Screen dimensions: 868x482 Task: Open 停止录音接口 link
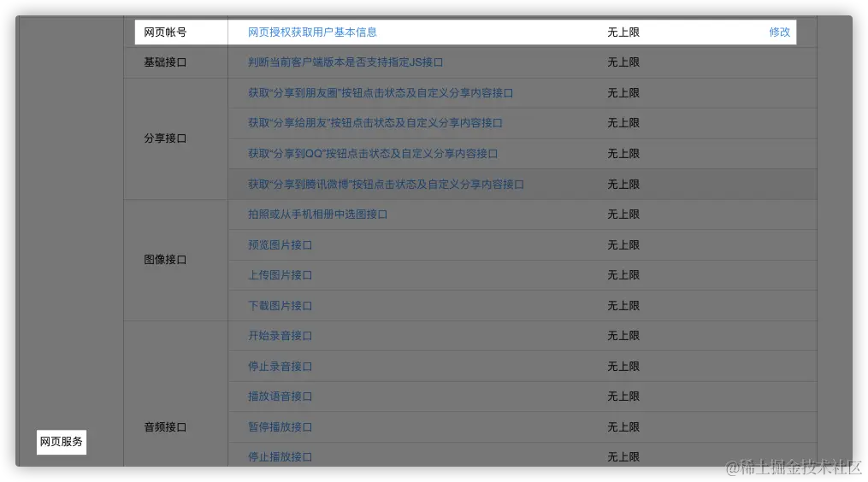point(280,367)
